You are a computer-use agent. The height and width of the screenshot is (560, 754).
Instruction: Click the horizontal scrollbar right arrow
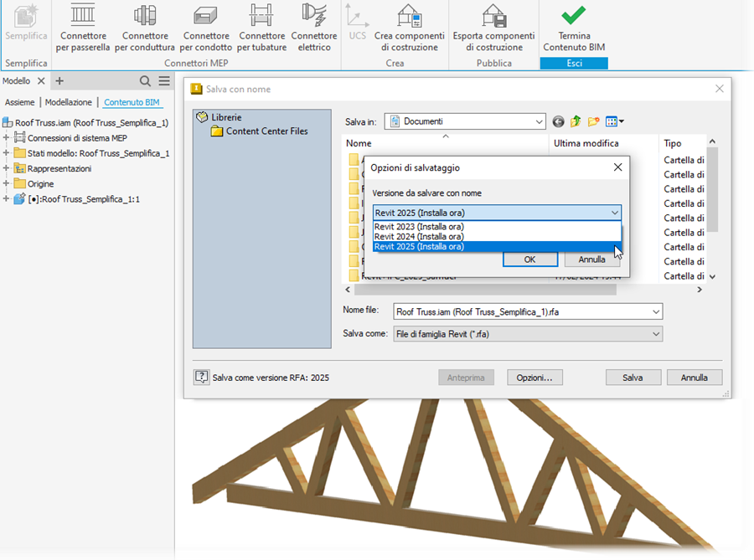700,290
